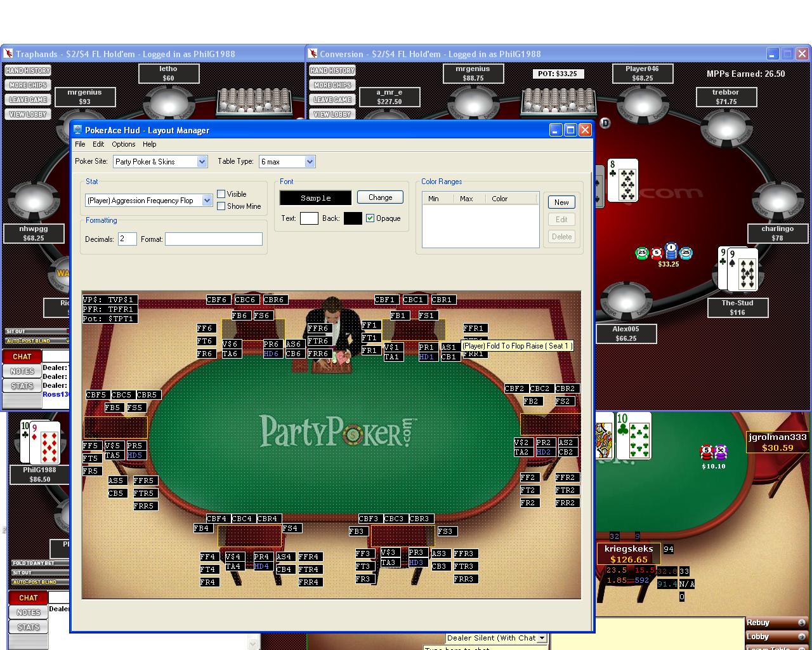Open the Help menu
812x650 pixels.
[150, 144]
